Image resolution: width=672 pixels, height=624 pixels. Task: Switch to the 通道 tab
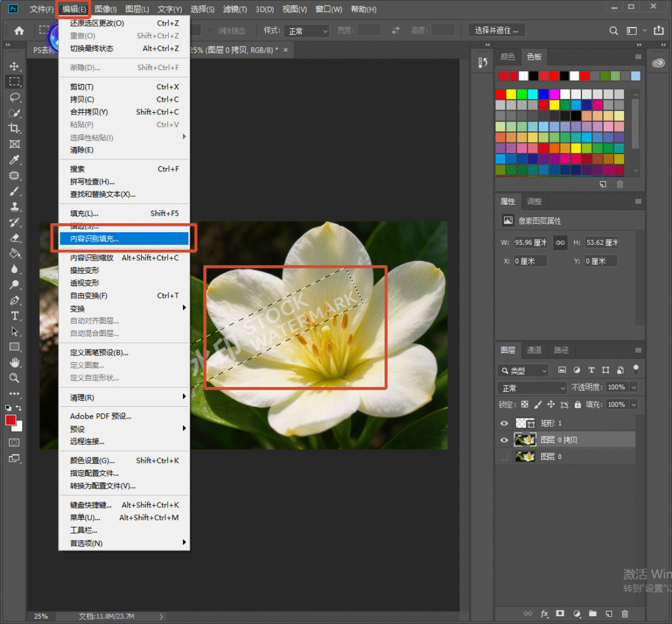pos(534,350)
